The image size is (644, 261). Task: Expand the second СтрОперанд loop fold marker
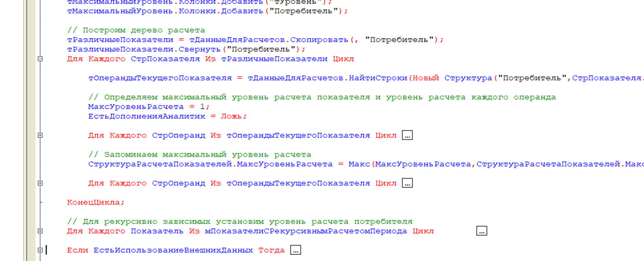tap(40, 183)
